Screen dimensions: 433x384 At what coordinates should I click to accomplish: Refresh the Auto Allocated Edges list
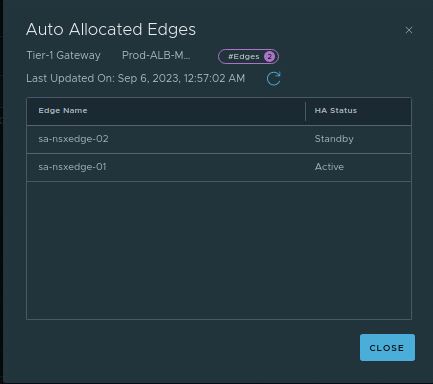pos(273,79)
